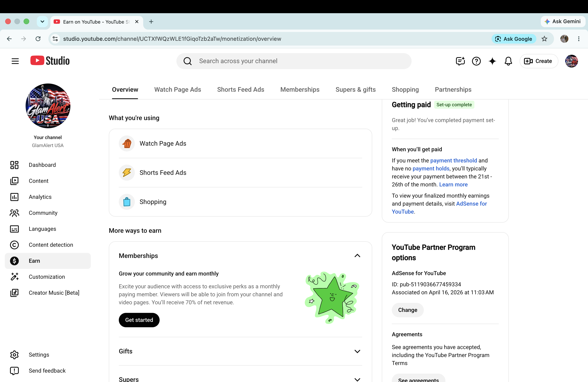Image resolution: width=588 pixels, height=382 pixels.
Task: Click the Set-up complete status badge
Action: [454, 105]
